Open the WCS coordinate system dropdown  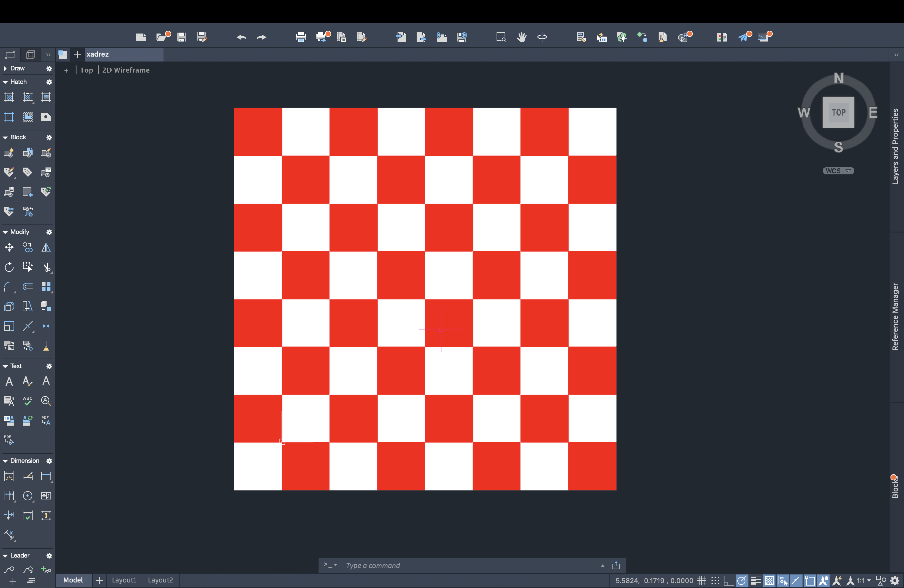tap(838, 171)
